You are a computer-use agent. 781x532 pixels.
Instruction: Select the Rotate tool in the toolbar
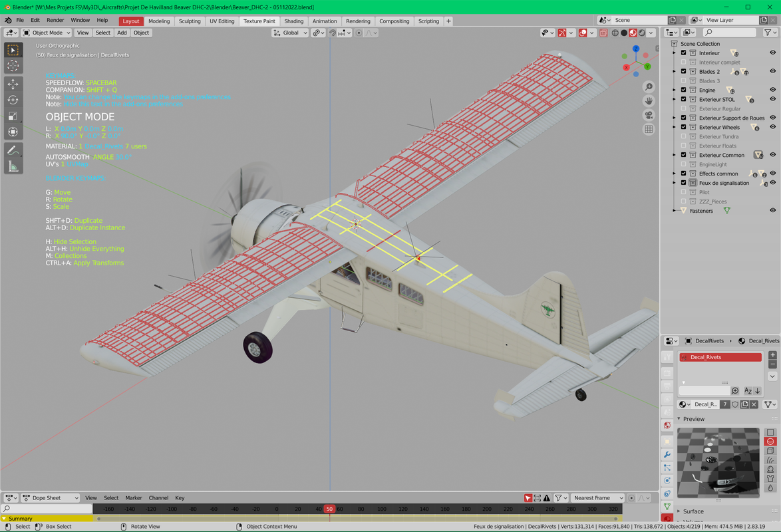pos(13,100)
